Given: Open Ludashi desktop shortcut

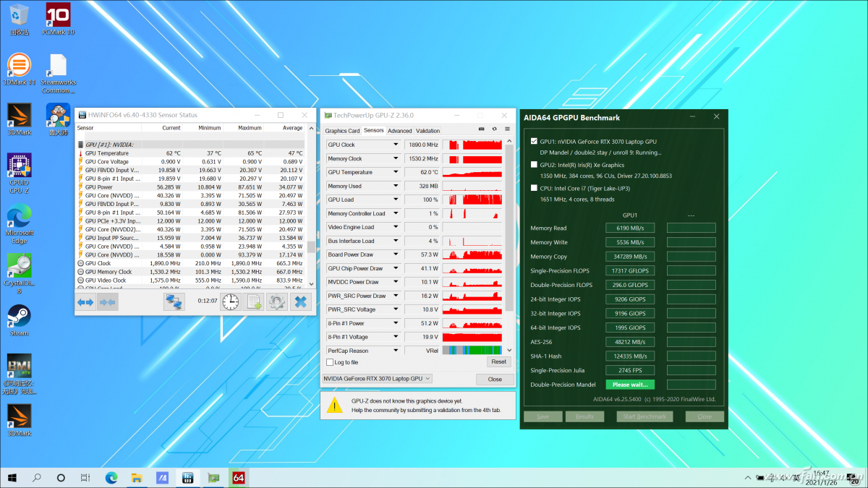Looking at the screenshot, I should (x=58, y=120).
